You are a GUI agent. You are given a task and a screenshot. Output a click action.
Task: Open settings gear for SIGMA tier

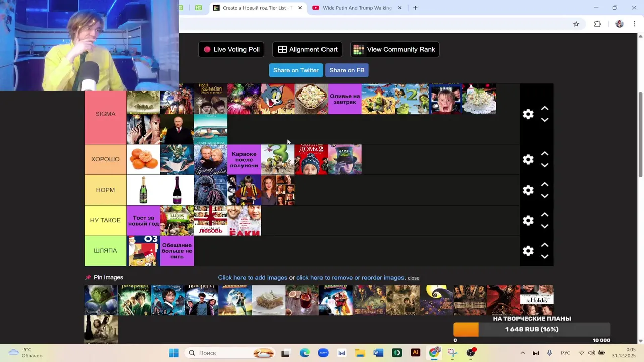[x=528, y=114]
